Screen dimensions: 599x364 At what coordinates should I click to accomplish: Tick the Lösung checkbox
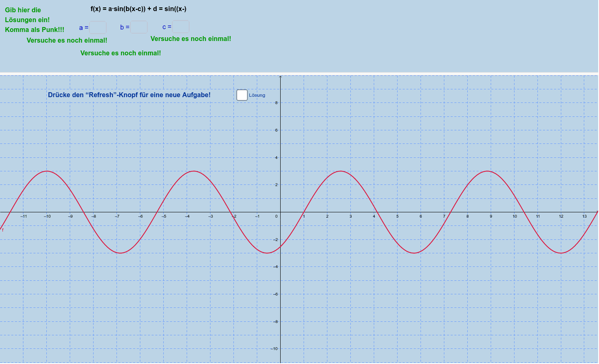[x=242, y=95]
